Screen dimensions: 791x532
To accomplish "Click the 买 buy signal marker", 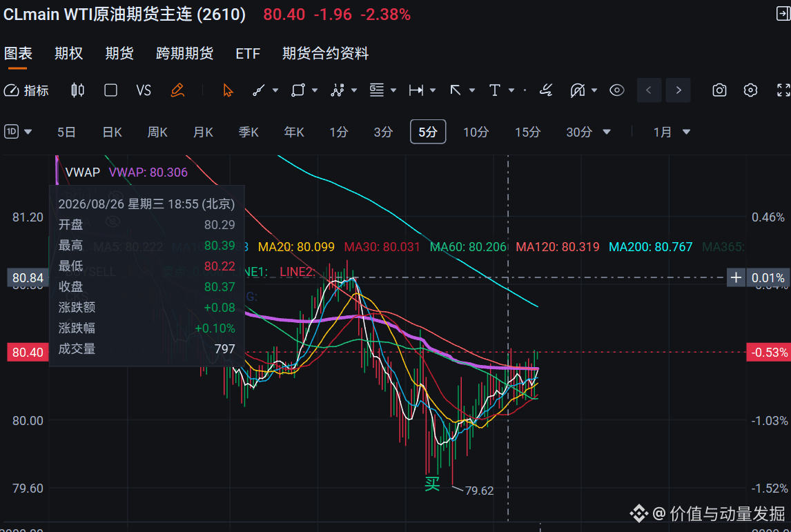I will tap(432, 484).
